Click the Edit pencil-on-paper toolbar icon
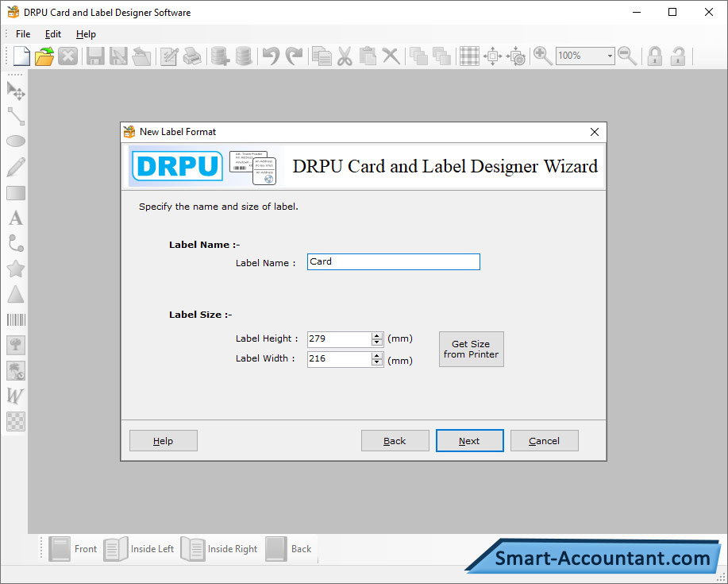The image size is (728, 584). [x=169, y=56]
